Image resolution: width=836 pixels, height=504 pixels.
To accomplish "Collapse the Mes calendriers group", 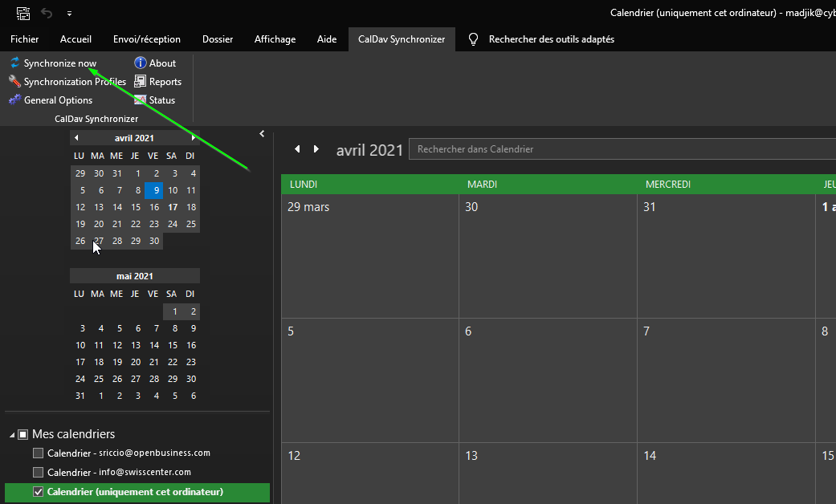I will (12, 435).
